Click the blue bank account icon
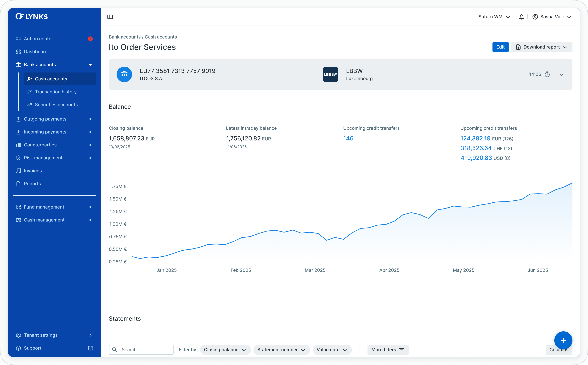The image size is (588, 365). tap(124, 75)
